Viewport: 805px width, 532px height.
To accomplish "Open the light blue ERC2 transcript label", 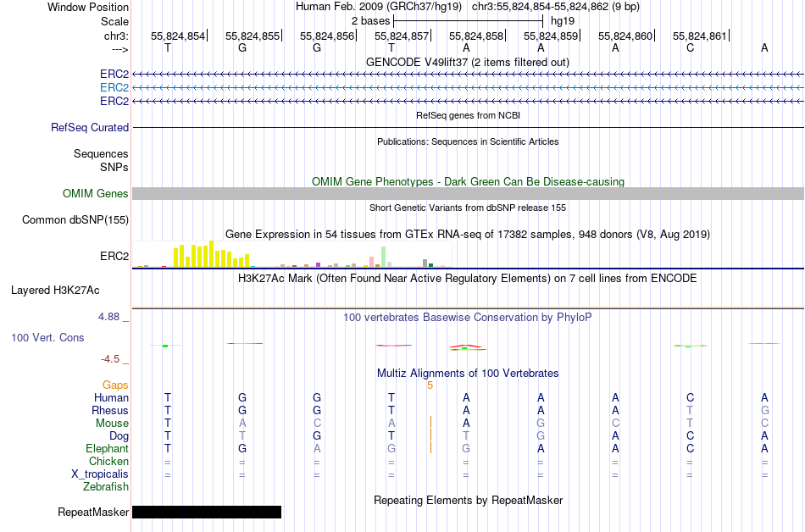I will point(114,88).
